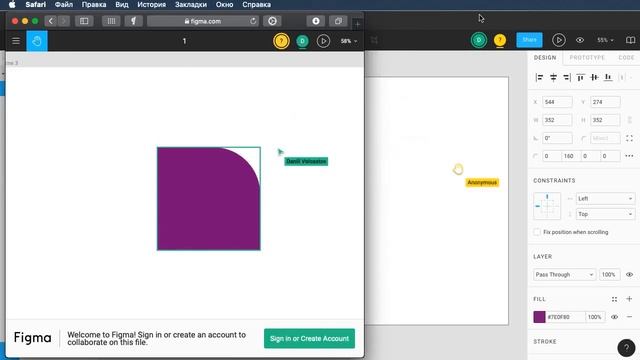Switch to the Prototype tab
The image size is (640, 360).
(587, 58)
